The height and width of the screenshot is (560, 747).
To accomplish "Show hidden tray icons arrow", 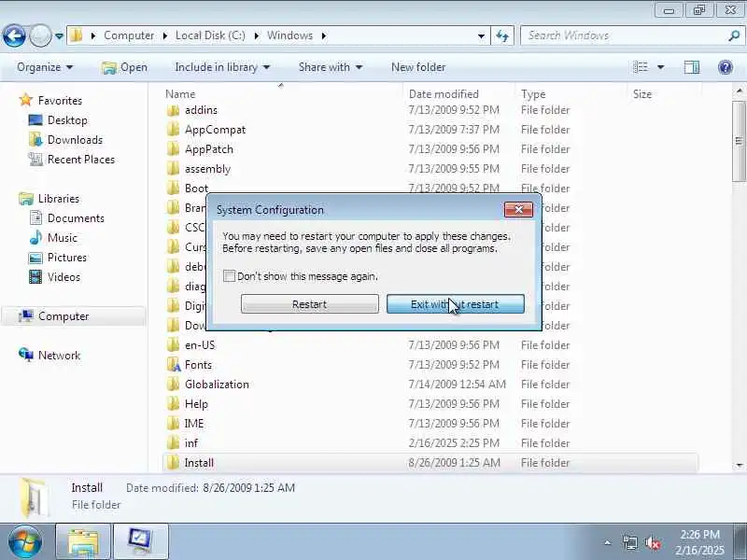I will [x=608, y=542].
